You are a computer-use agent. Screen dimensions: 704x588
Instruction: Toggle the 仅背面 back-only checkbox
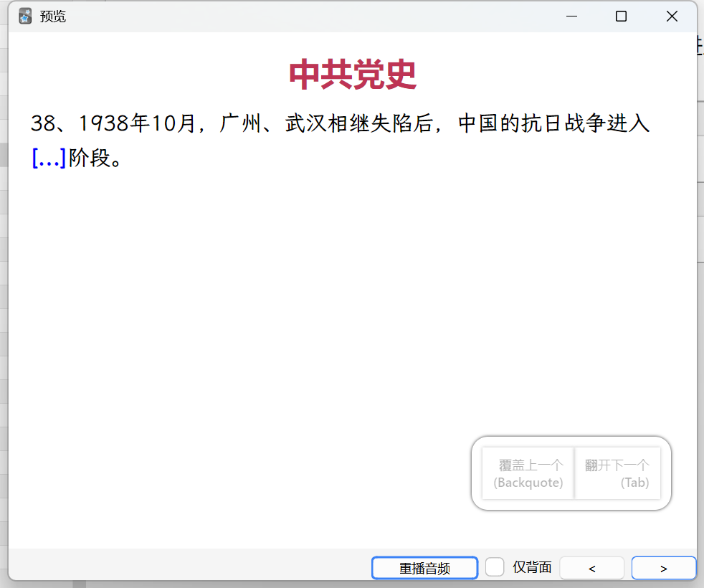tap(495, 567)
